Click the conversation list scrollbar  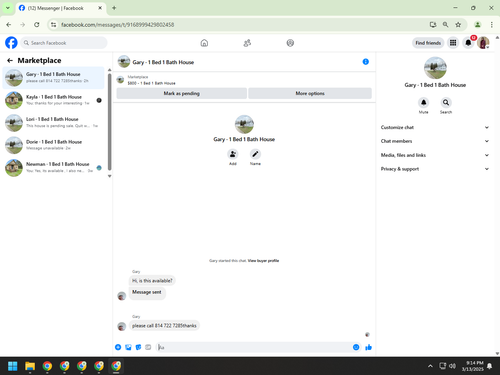click(x=109, y=123)
